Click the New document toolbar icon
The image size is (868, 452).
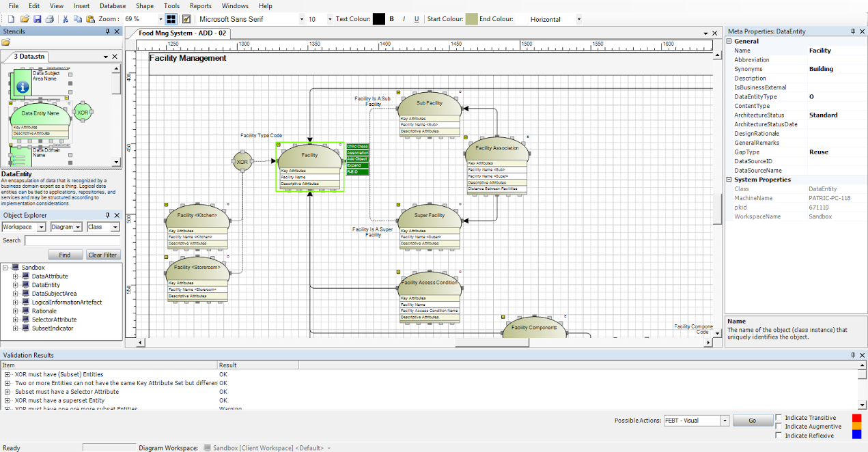12,19
